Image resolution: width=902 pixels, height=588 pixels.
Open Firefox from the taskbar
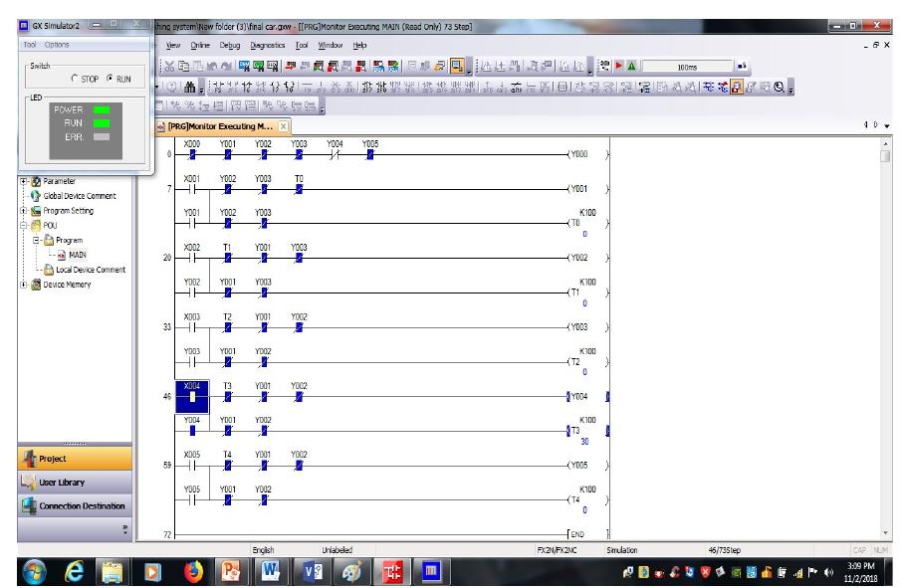pos(193,572)
